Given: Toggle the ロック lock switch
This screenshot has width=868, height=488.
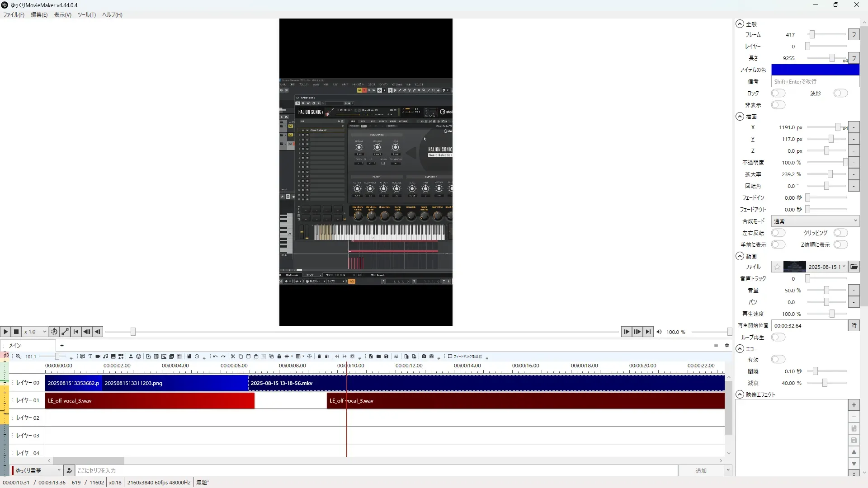Looking at the screenshot, I should pos(778,94).
